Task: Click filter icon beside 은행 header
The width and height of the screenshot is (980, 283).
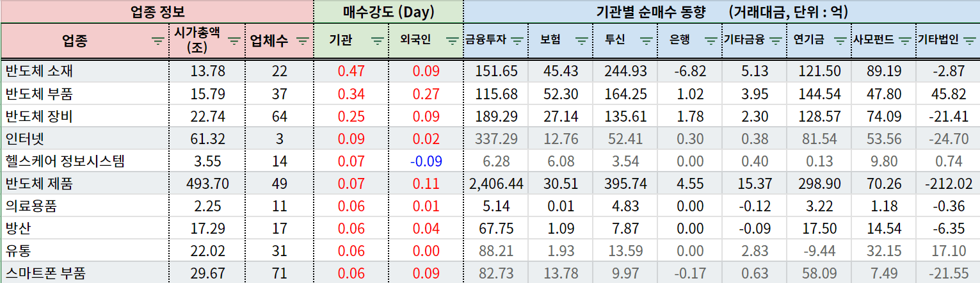Action: [x=711, y=41]
